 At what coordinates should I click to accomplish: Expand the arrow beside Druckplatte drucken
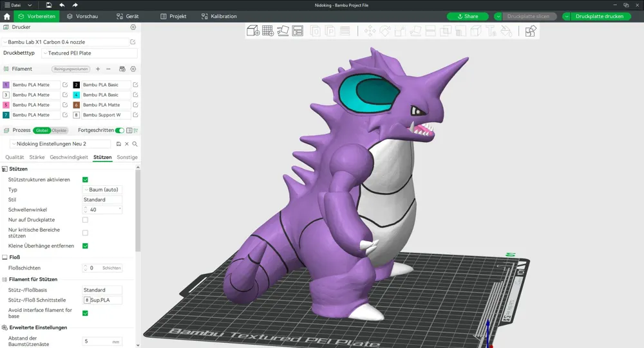click(x=567, y=17)
